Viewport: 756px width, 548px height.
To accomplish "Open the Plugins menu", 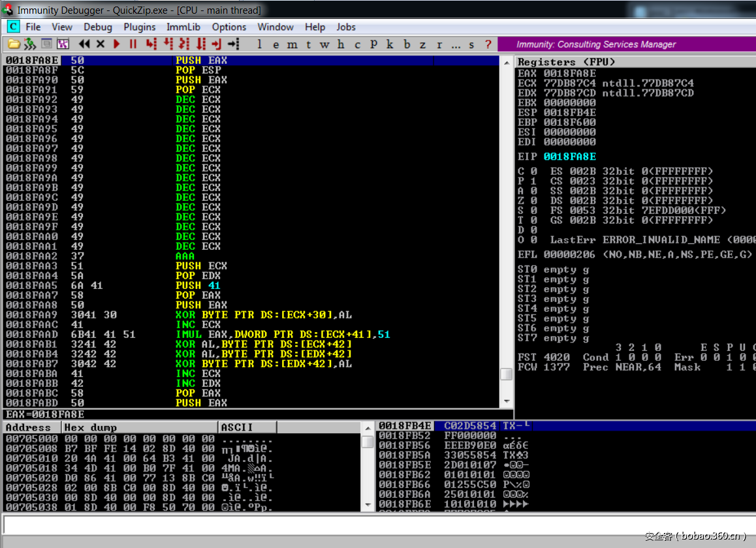I will click(x=139, y=27).
